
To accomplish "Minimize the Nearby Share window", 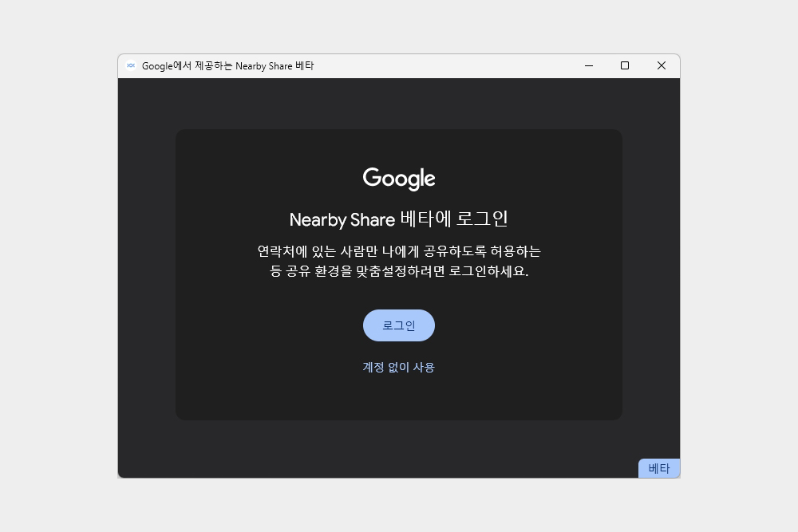I will (x=589, y=65).
